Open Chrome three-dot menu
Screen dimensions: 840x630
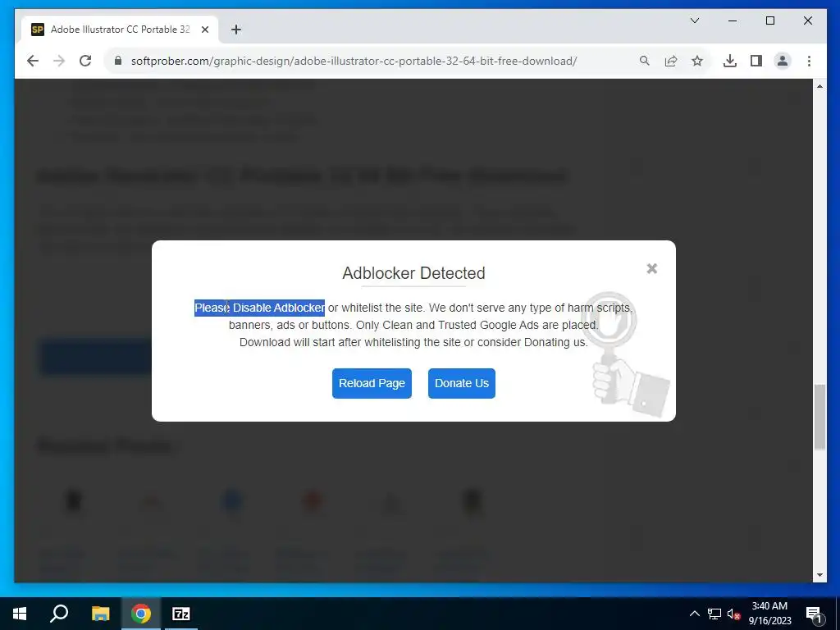(x=809, y=61)
